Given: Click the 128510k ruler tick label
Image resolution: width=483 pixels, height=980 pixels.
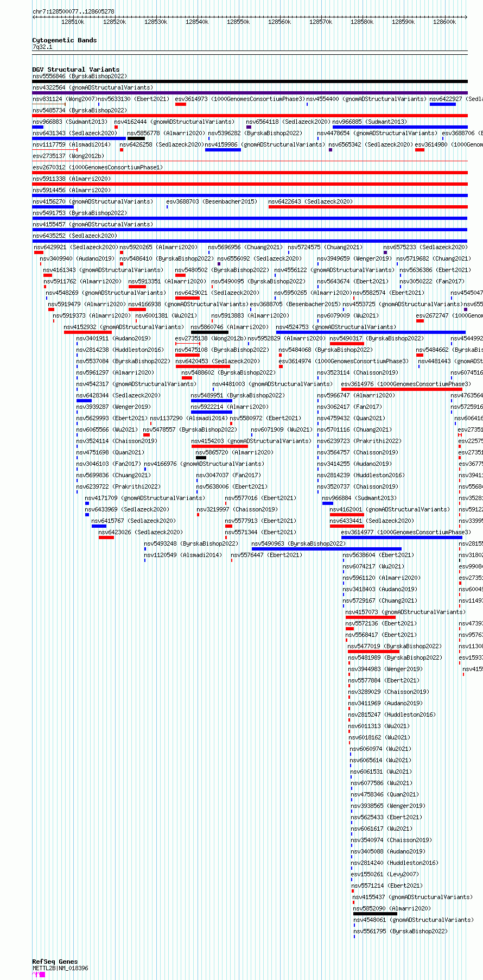Looking at the screenshot, I should [73, 22].
